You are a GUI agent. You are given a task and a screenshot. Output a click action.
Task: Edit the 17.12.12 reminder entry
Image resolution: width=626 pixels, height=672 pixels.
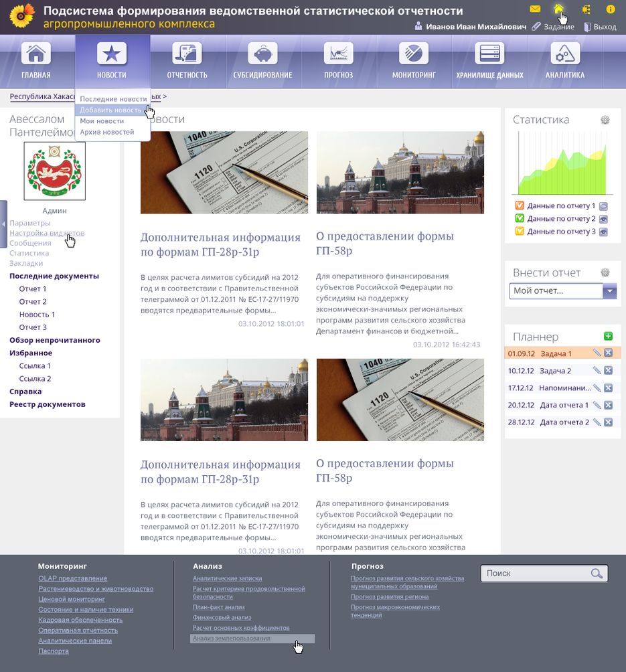tap(597, 388)
